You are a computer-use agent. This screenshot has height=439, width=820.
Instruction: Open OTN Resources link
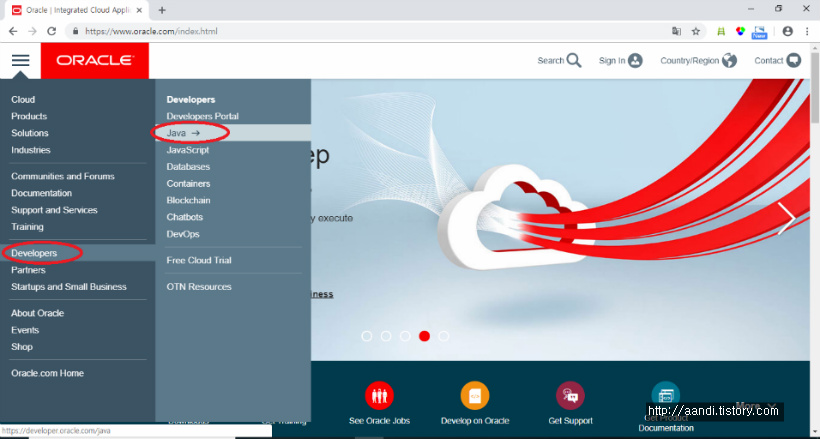[199, 287]
